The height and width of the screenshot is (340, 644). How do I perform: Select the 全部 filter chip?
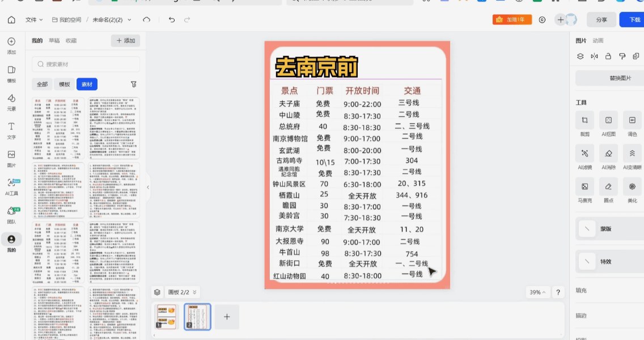(x=43, y=84)
